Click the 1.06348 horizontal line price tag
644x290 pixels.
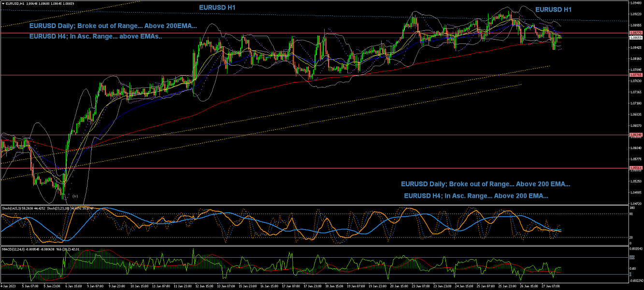tap(636, 135)
